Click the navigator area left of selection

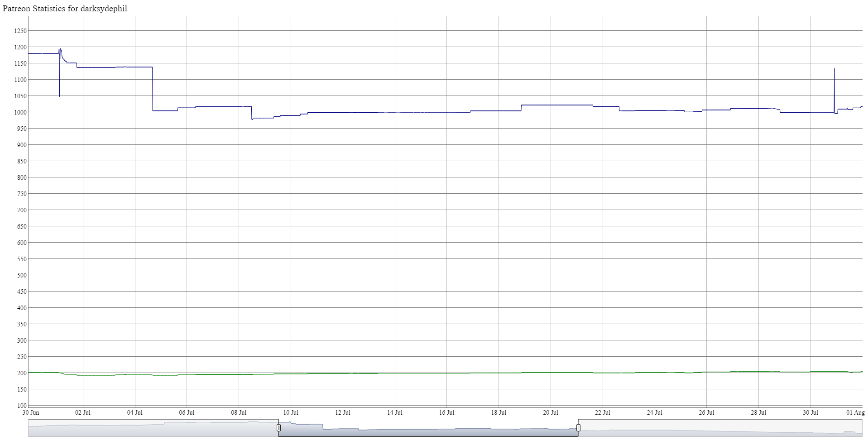153,428
